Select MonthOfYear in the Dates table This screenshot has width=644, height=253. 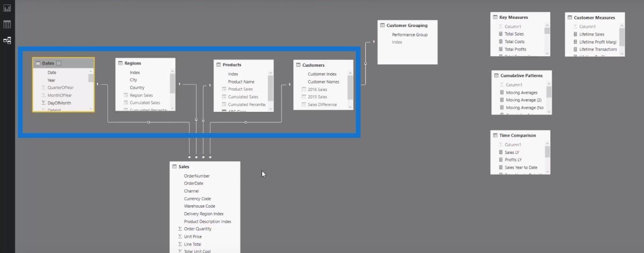pyautogui.click(x=60, y=95)
